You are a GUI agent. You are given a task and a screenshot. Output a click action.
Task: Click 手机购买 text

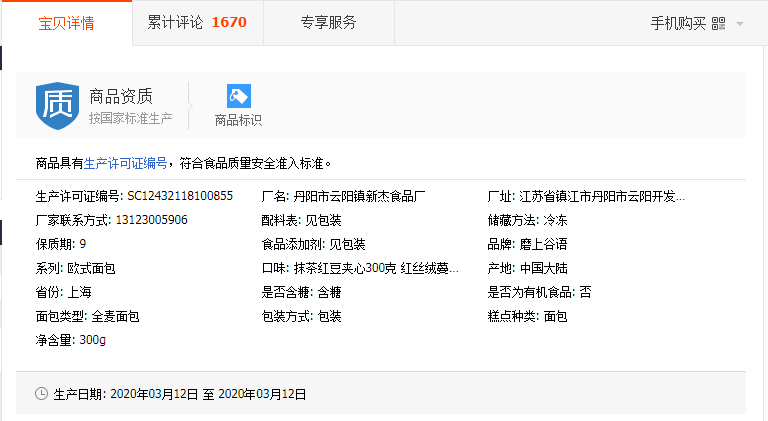click(678, 23)
